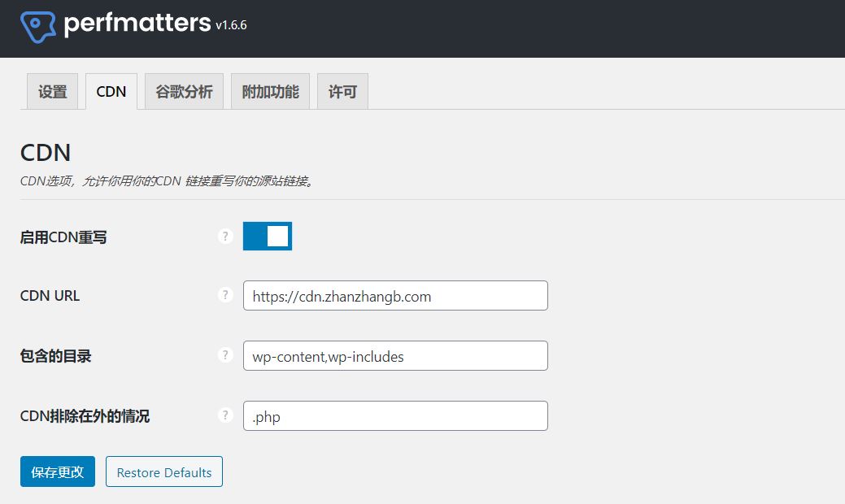Open the 许可 tab

(342, 92)
